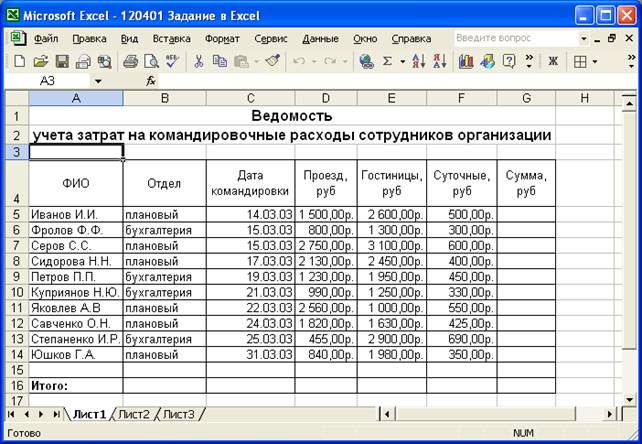This screenshot has height=444, width=642.
Task: Select the Лист1 sheet tab
Action: (x=89, y=415)
